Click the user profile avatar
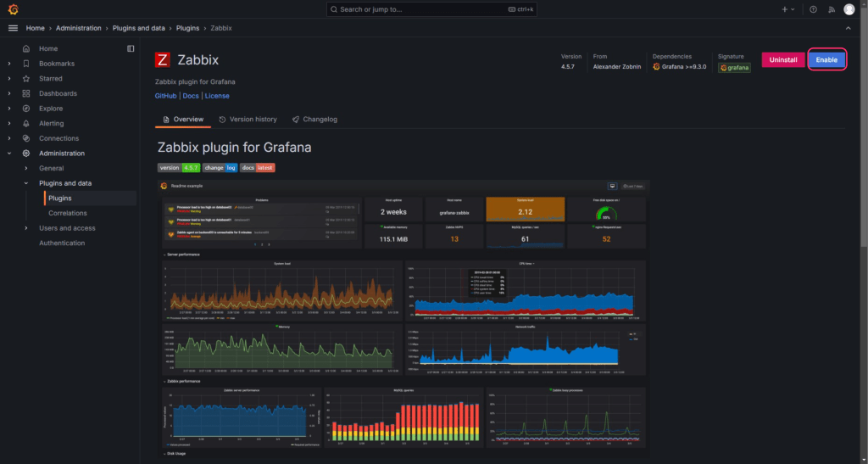The width and height of the screenshot is (868, 464). click(x=849, y=9)
